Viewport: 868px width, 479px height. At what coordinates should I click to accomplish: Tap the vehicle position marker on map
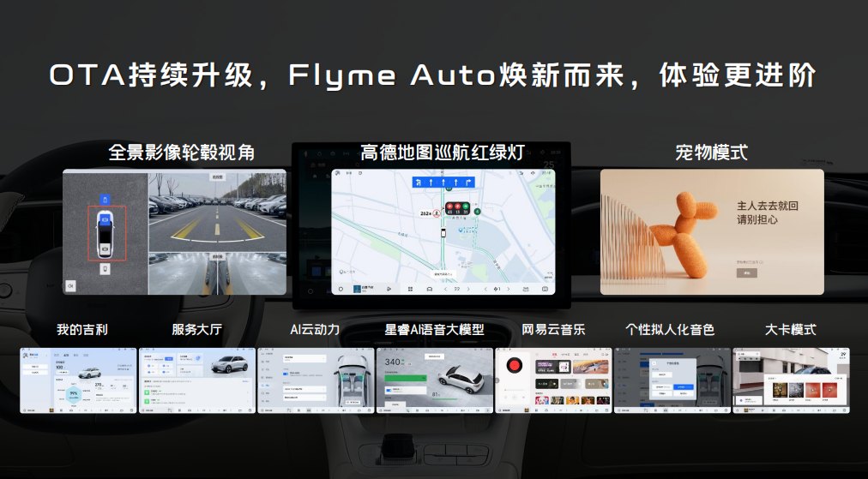click(x=443, y=233)
